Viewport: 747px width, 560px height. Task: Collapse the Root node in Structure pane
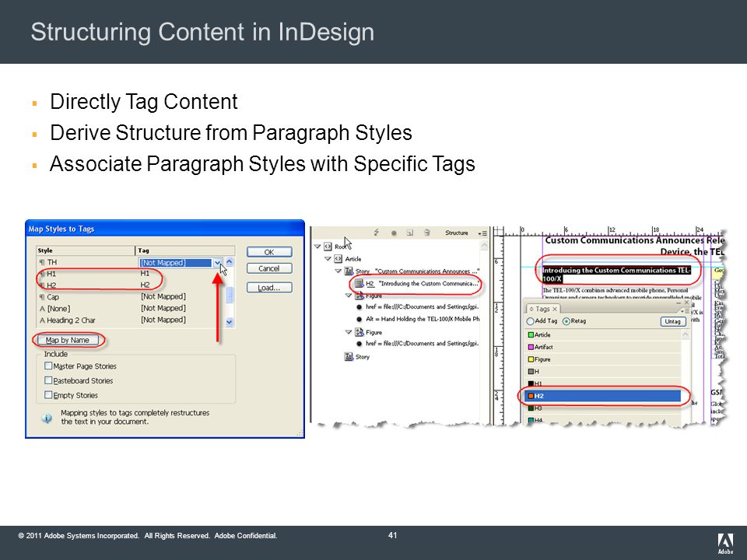tap(317, 247)
